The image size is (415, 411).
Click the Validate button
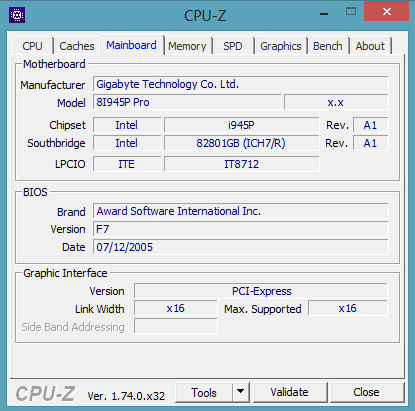point(289,392)
